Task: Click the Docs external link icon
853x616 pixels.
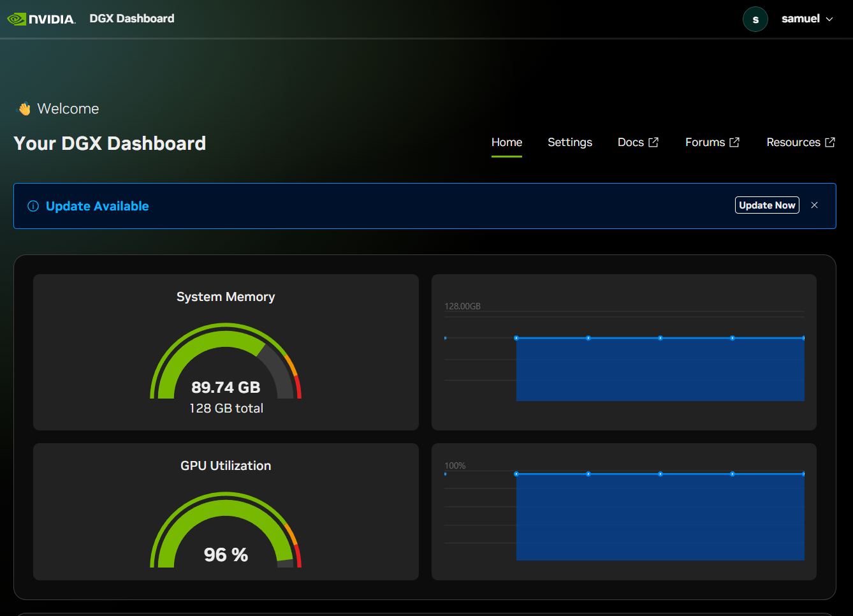Action: (x=653, y=142)
